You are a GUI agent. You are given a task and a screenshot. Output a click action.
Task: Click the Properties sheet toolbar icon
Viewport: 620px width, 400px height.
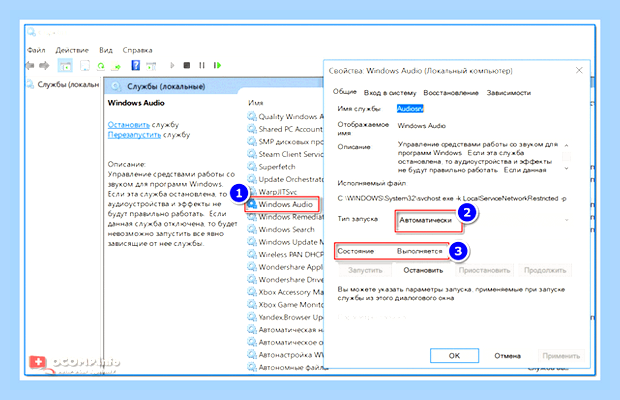pos(85,65)
